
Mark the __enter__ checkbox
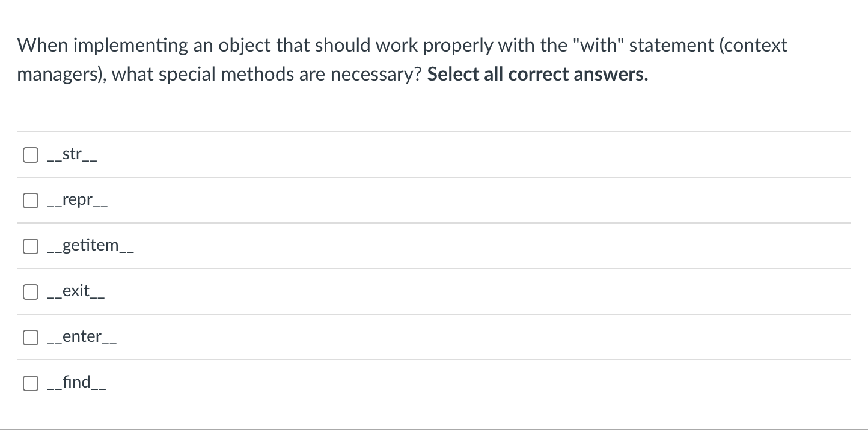pyautogui.click(x=31, y=338)
